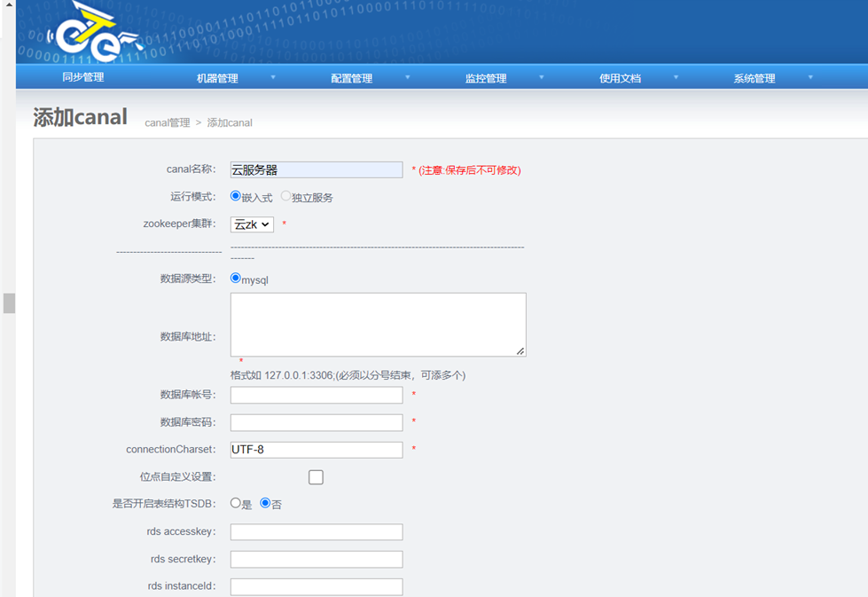
Task: Click the 数据库地址 text area
Action: [x=378, y=325]
